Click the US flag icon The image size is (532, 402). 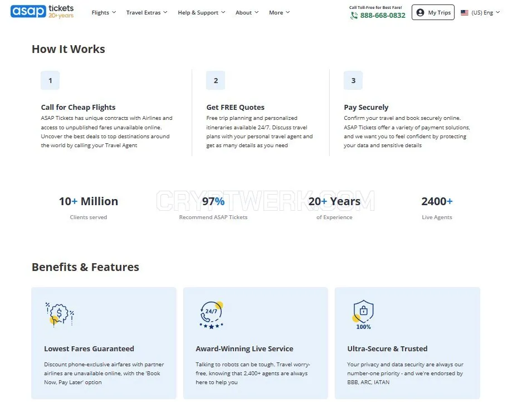tap(465, 13)
